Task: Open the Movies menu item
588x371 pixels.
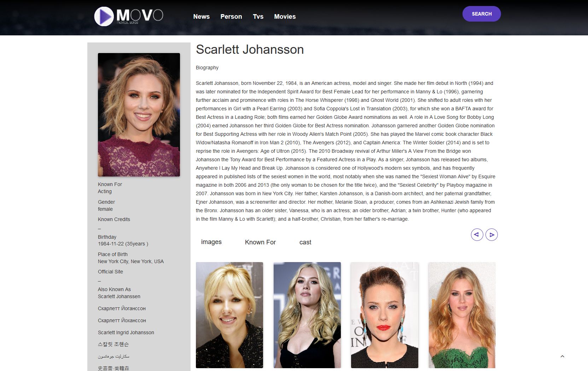Action: [285, 17]
